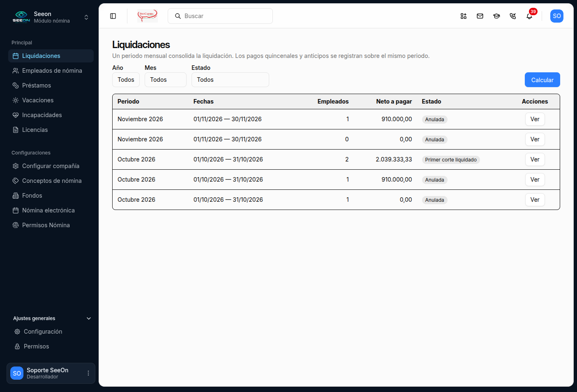Open the graduation cap learning icon

click(x=496, y=16)
